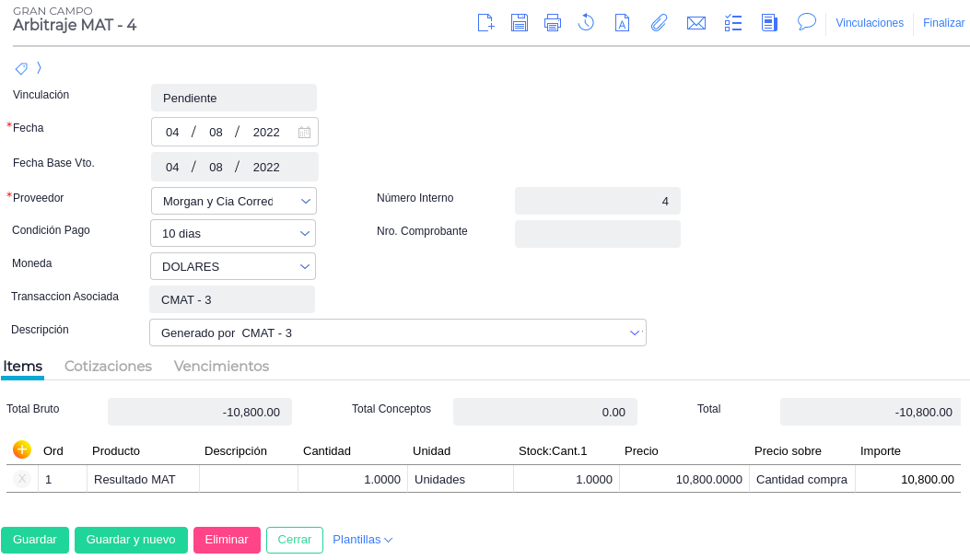970x560 pixels.
Task: Expand the Moneda dropdown
Action: (305, 267)
